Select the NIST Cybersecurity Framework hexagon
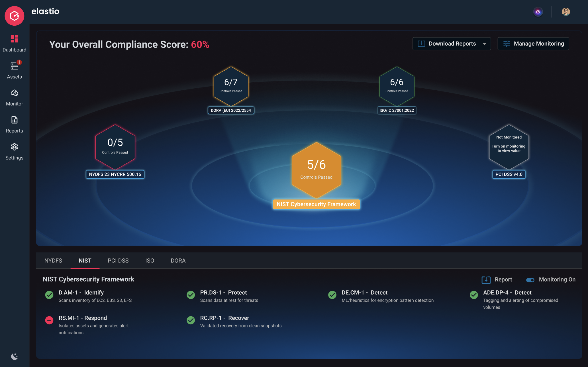The height and width of the screenshot is (367, 588). coord(316,170)
